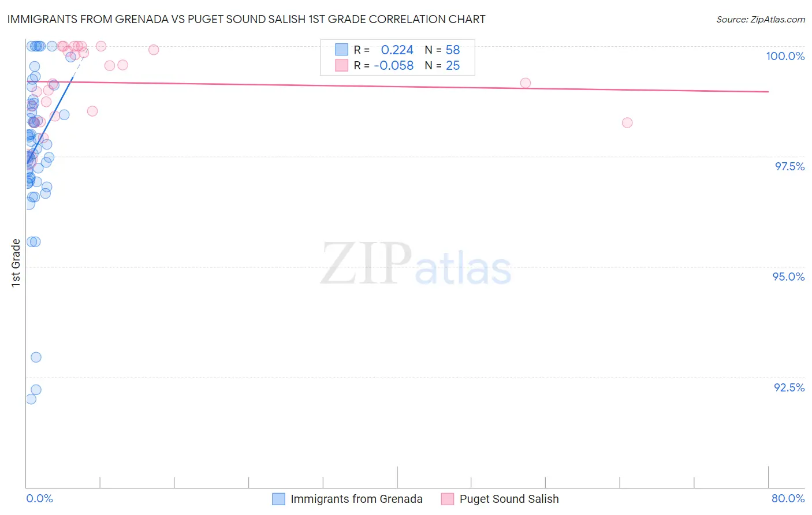
Task: Click the blue Immigrants from Grenada legend swatch
Action: coord(278,499)
